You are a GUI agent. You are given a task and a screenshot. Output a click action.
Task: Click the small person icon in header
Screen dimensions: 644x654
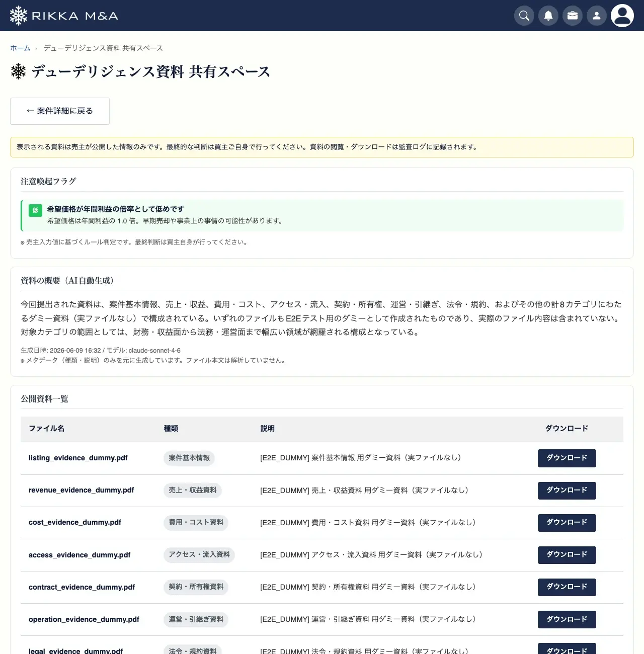coord(597,16)
